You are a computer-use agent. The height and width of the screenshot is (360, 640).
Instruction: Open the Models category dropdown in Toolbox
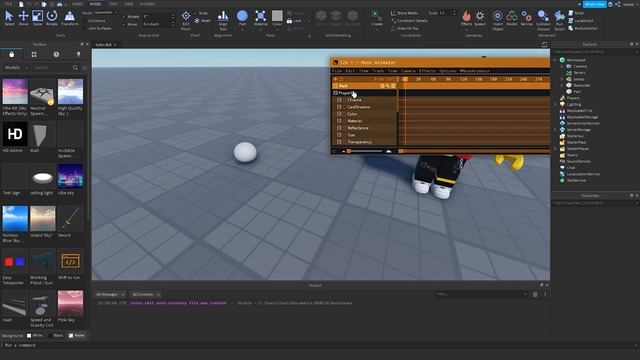16,67
